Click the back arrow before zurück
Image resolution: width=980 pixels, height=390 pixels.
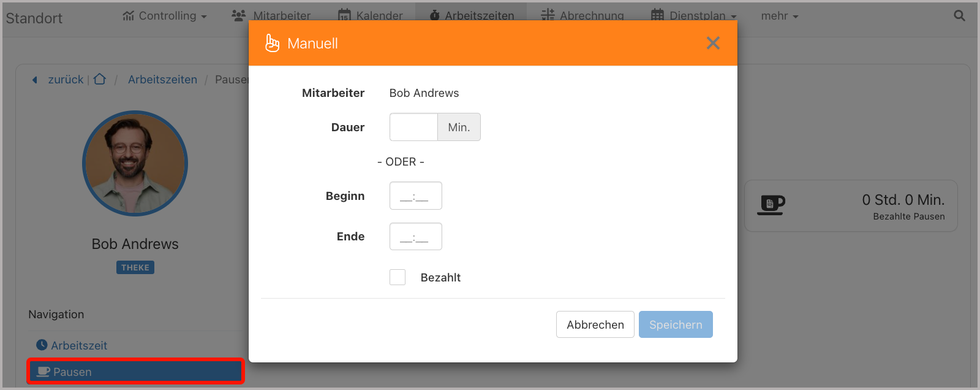click(35, 80)
